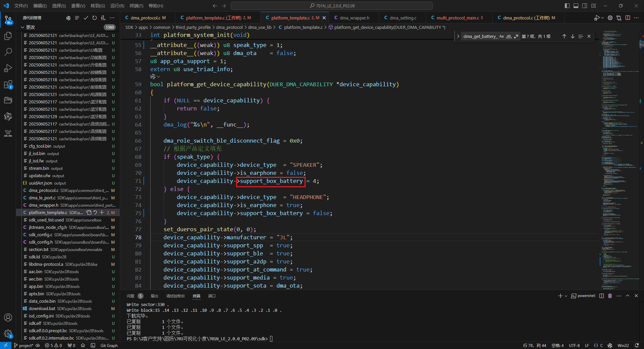644x349 pixels.
Task: Open the Manage gear in activity bar
Action: coord(8,334)
